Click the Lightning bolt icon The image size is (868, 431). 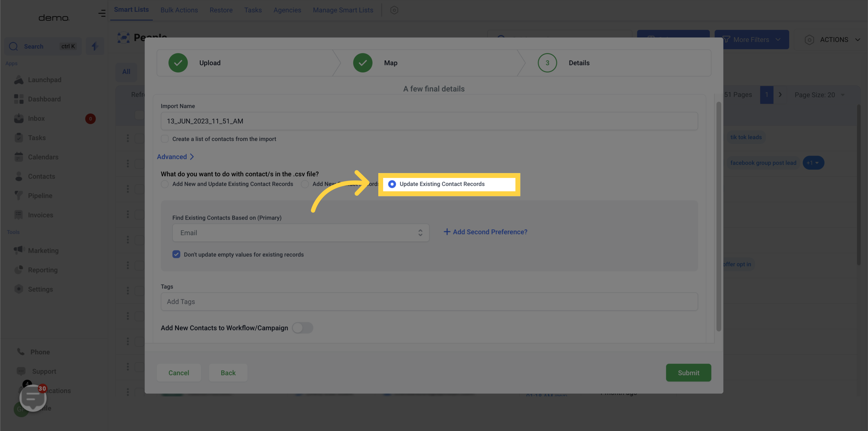pos(95,47)
